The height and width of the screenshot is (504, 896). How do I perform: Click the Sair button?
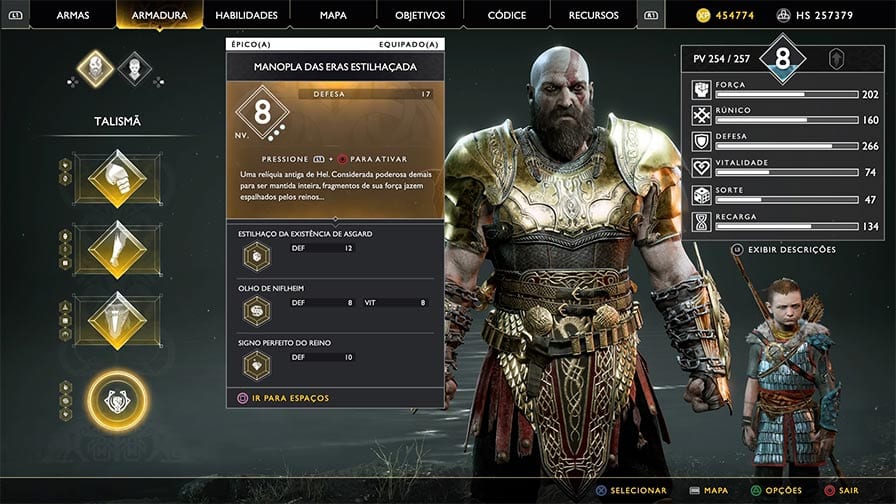(842, 491)
